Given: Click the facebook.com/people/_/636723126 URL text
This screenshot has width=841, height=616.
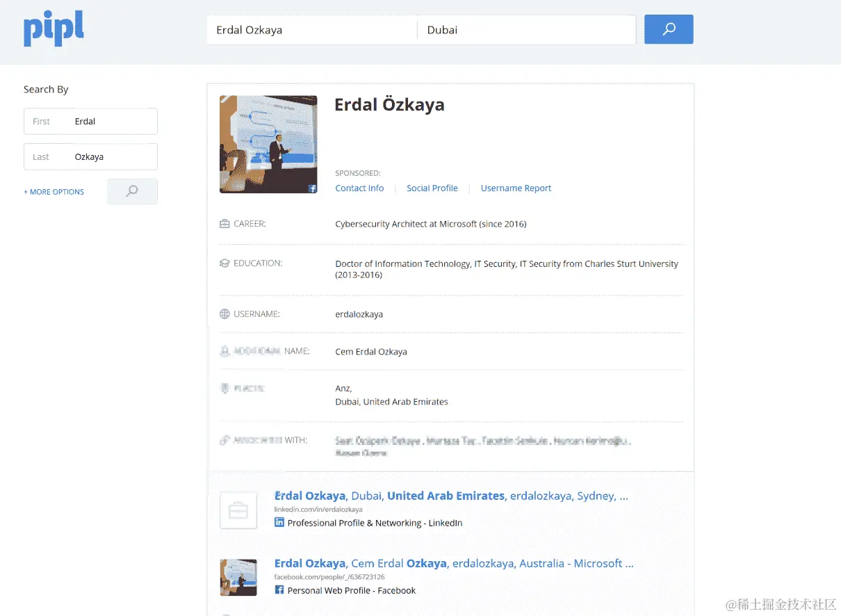Looking at the screenshot, I should [329, 577].
